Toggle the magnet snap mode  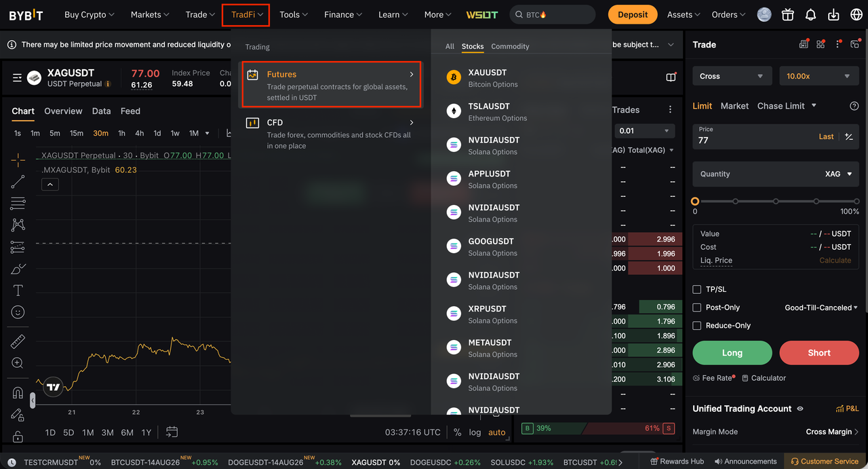pos(18,393)
